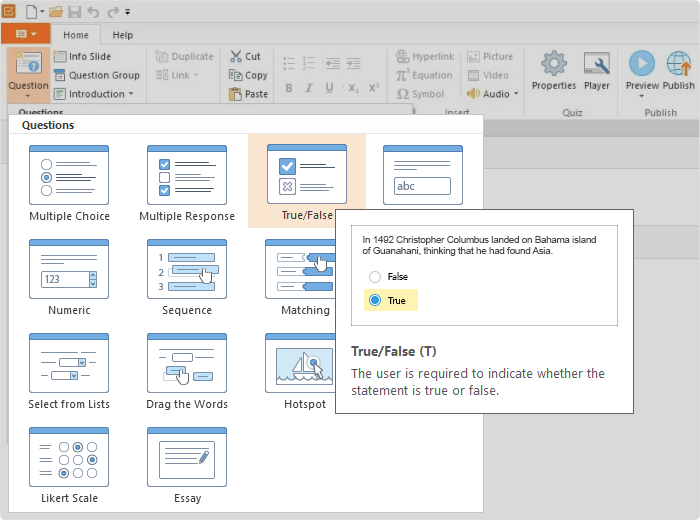The height and width of the screenshot is (520, 700).
Task: Apply bold formatting
Action: pyautogui.click(x=289, y=88)
